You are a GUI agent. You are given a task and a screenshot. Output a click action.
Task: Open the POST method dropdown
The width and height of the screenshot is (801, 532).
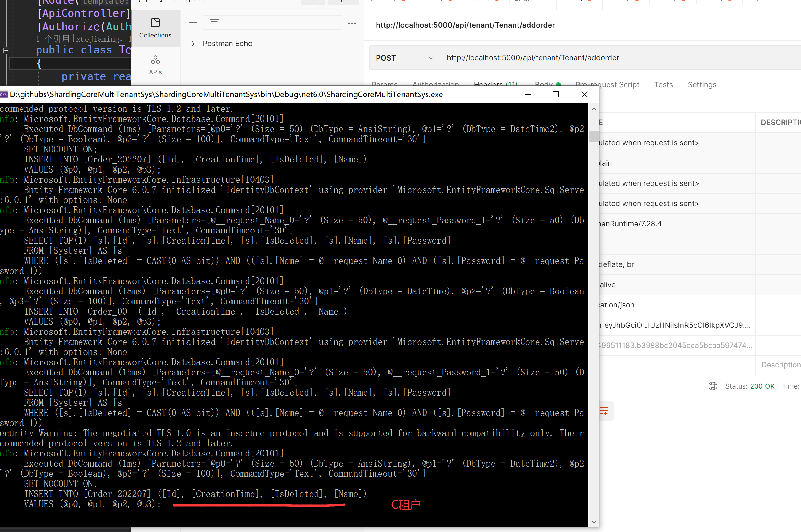coord(404,58)
